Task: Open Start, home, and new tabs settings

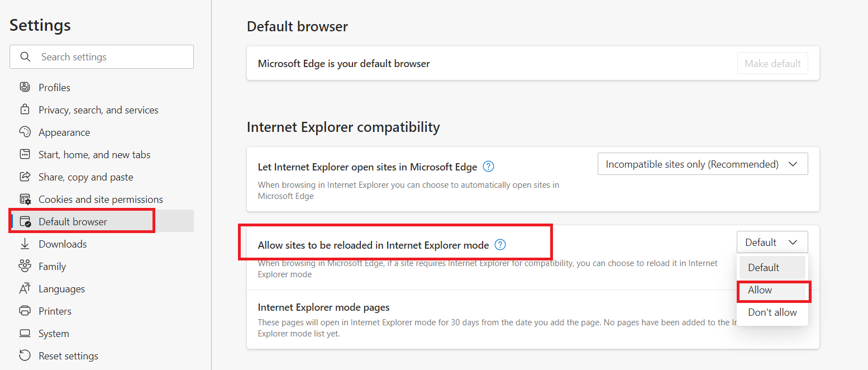Action: (x=94, y=155)
